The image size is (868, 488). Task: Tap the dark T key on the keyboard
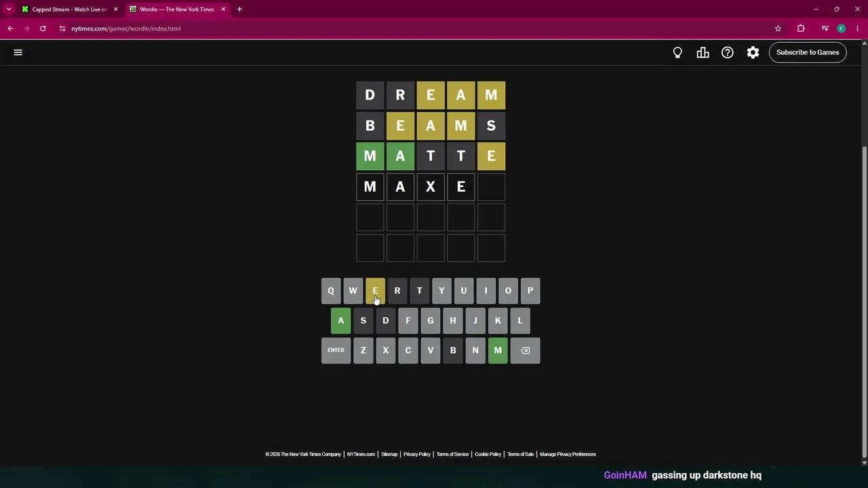419,291
